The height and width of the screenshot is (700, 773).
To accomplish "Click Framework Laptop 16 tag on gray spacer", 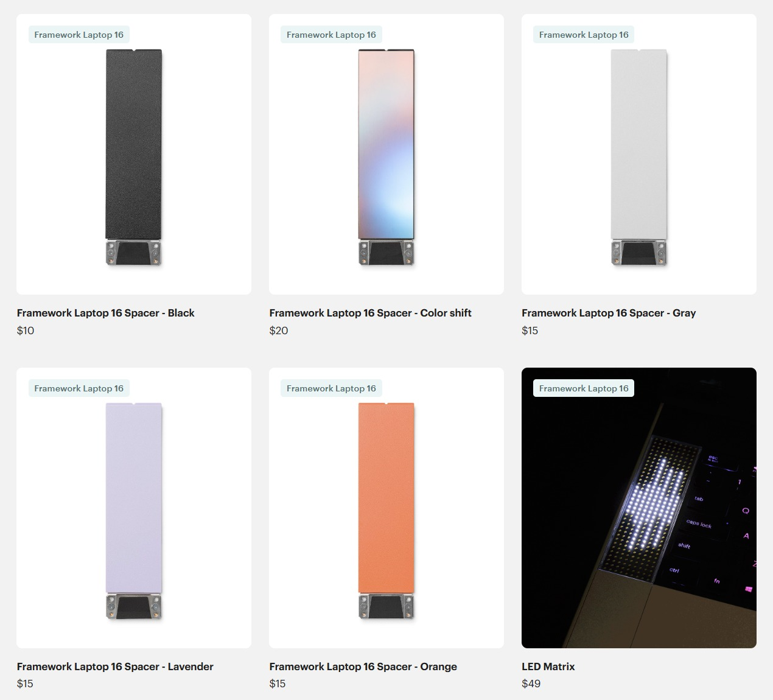I will 584,35.
